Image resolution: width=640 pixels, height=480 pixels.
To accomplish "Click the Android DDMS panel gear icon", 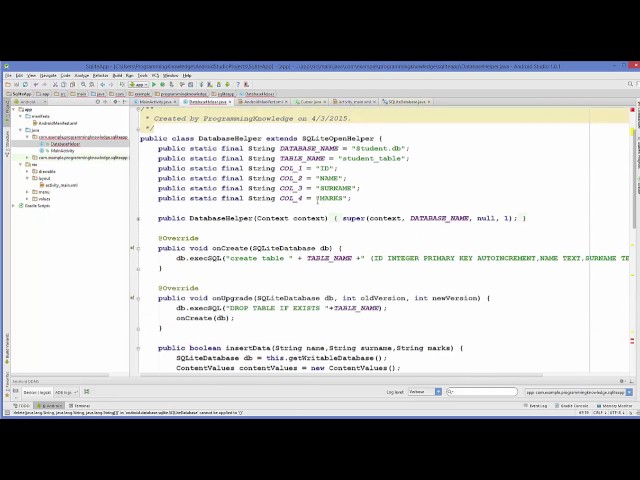I will click(x=622, y=381).
